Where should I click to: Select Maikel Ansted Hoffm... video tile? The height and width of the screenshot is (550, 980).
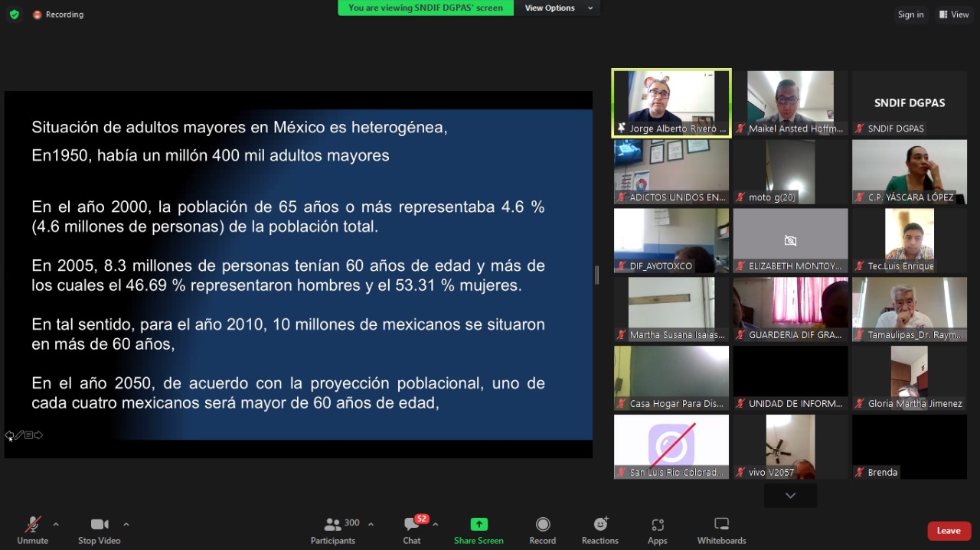pos(790,103)
